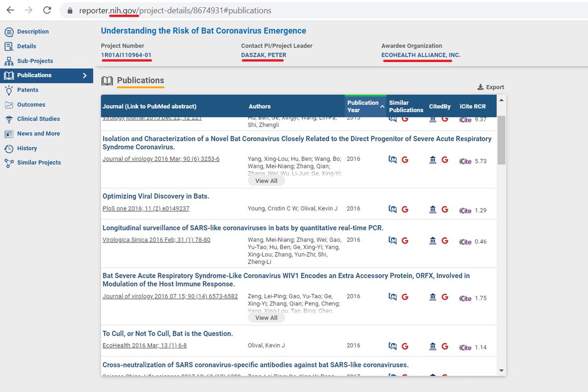Open similar publications icon for To Cull paper
The image size is (588, 392).
click(x=392, y=346)
